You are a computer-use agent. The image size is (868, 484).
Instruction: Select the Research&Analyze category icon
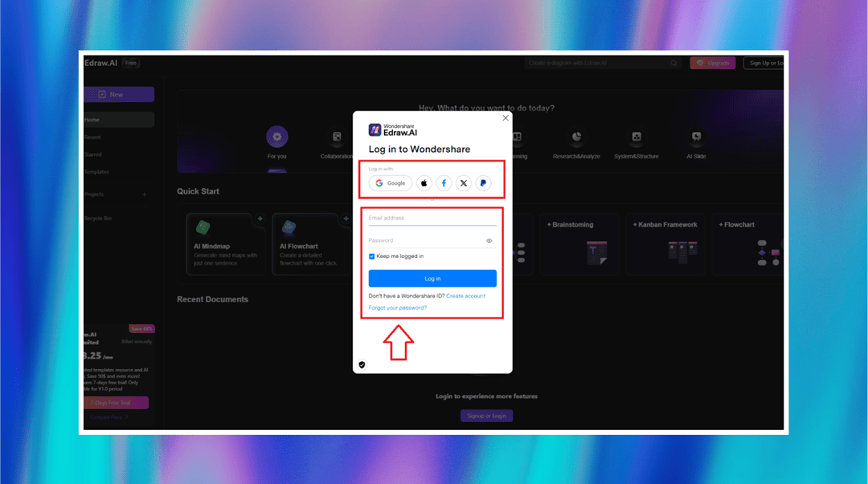[x=576, y=137]
